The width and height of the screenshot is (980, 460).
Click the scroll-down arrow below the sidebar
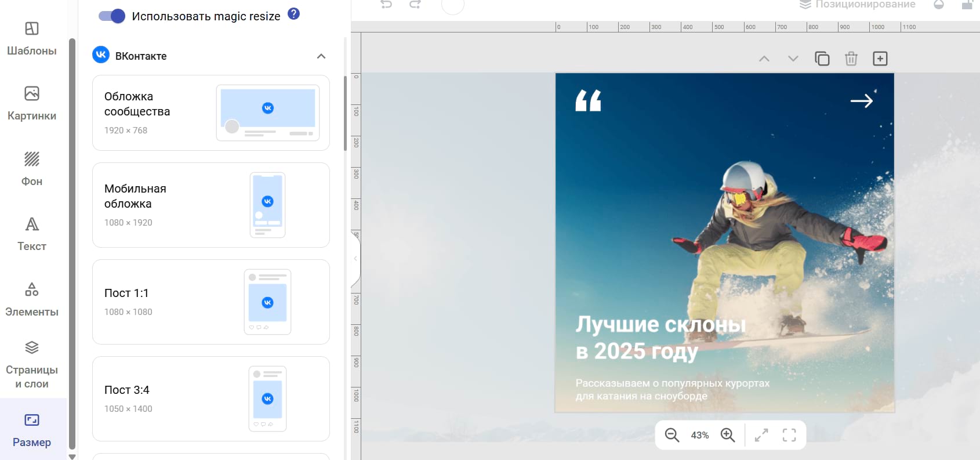pyautogui.click(x=72, y=457)
